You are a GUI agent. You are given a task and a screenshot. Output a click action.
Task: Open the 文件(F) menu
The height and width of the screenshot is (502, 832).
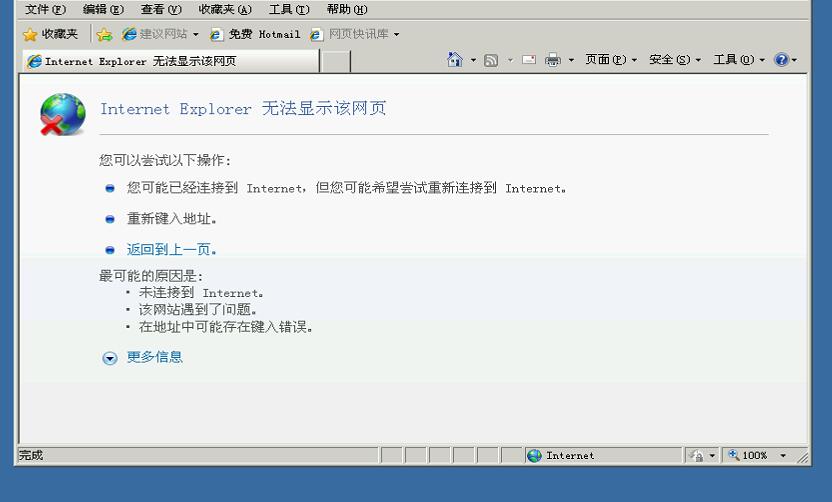45,9
